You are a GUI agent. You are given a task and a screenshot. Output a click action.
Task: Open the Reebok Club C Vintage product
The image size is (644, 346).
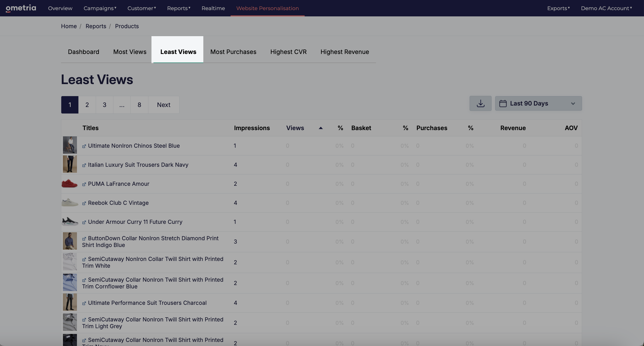click(x=118, y=203)
